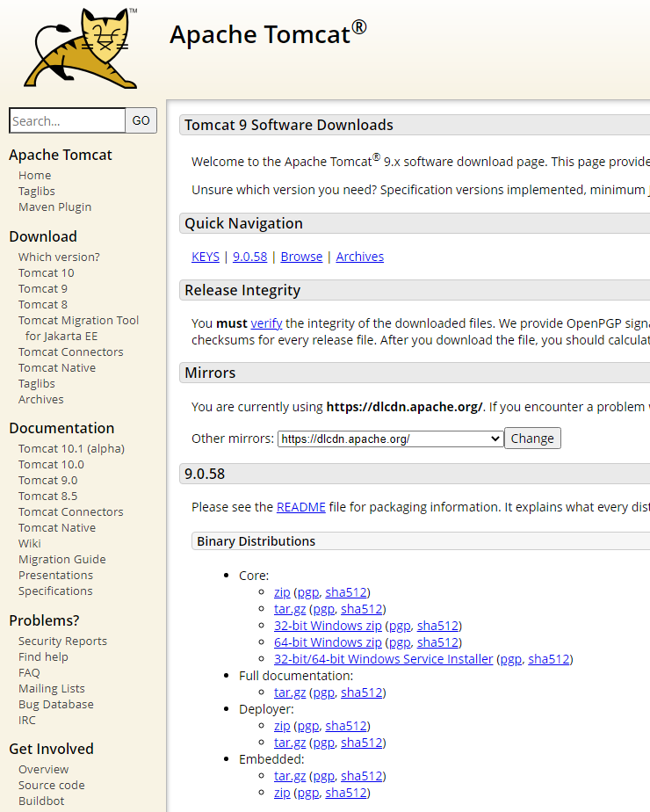The image size is (650, 812).
Task: Download the Embedded zip
Action: pos(282,793)
